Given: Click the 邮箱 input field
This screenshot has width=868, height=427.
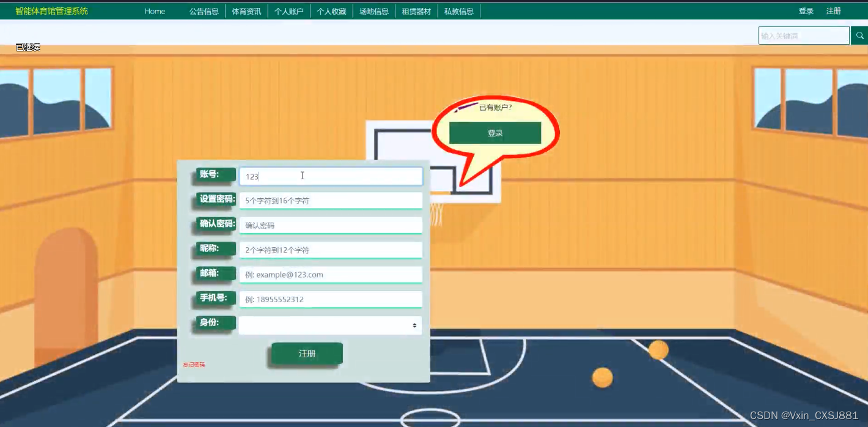Looking at the screenshot, I should click(x=331, y=275).
